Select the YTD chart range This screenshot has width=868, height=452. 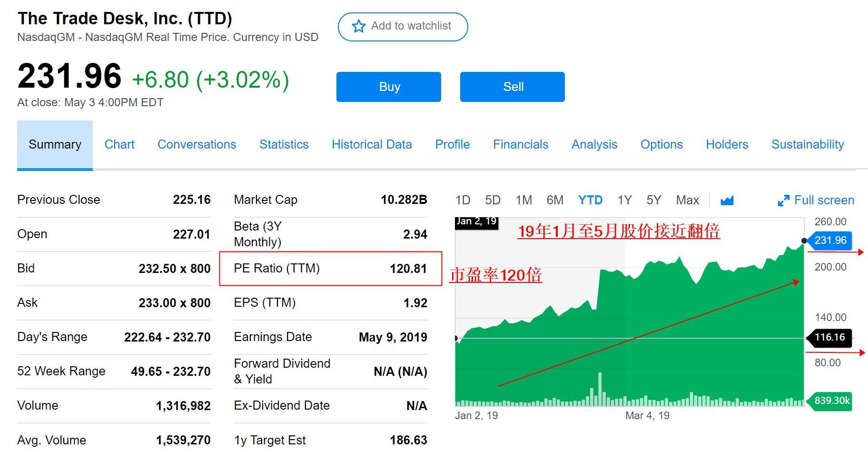pos(590,200)
